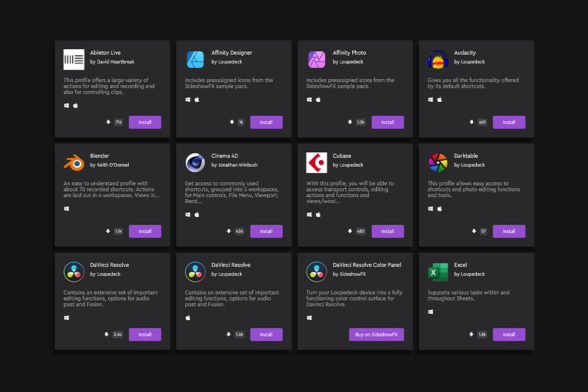This screenshot has width=588, height=392.
Task: Click the Apple icon on Ableton Live card
Action: pos(75,106)
